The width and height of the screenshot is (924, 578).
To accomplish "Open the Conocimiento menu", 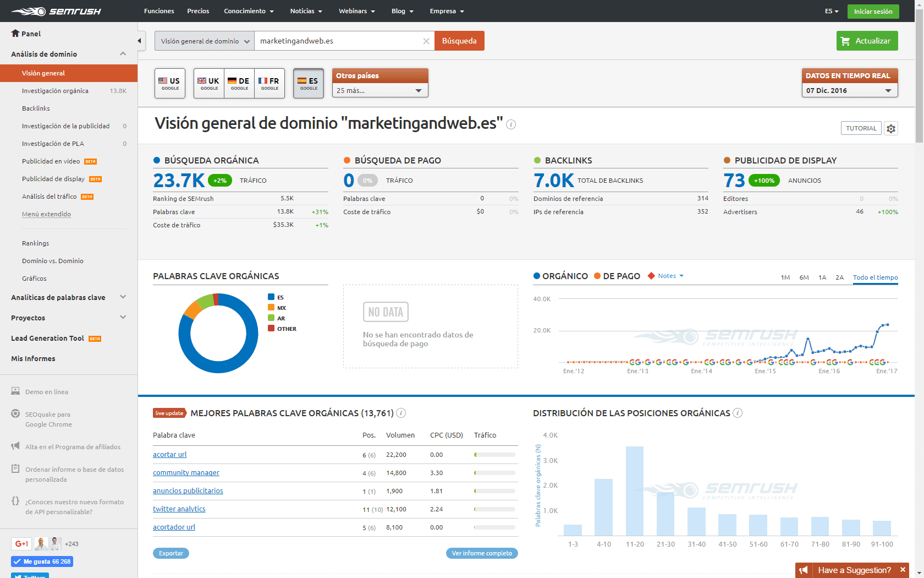I will click(249, 11).
